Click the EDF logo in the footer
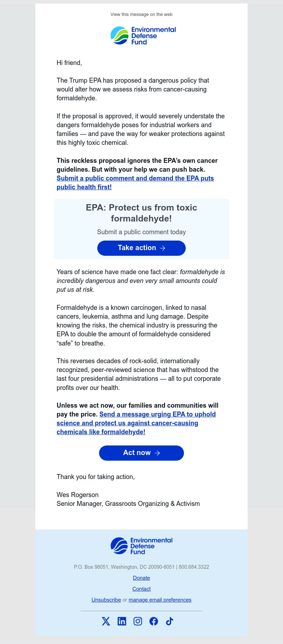 click(x=141, y=545)
